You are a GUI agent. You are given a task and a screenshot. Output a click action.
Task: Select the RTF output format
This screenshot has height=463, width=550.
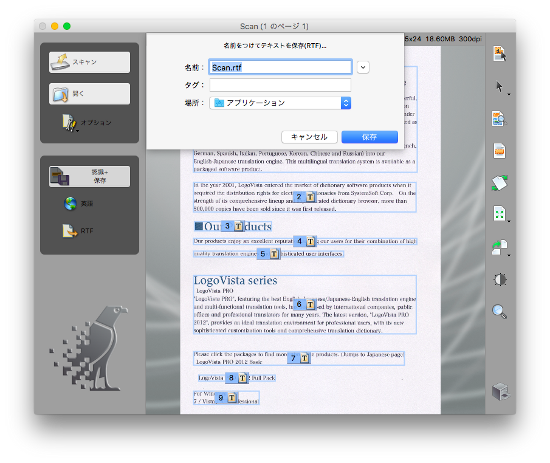coord(78,231)
